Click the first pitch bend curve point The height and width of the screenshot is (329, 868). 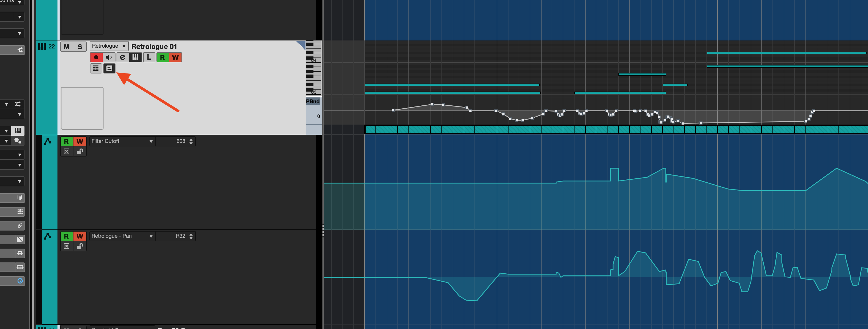[393, 110]
